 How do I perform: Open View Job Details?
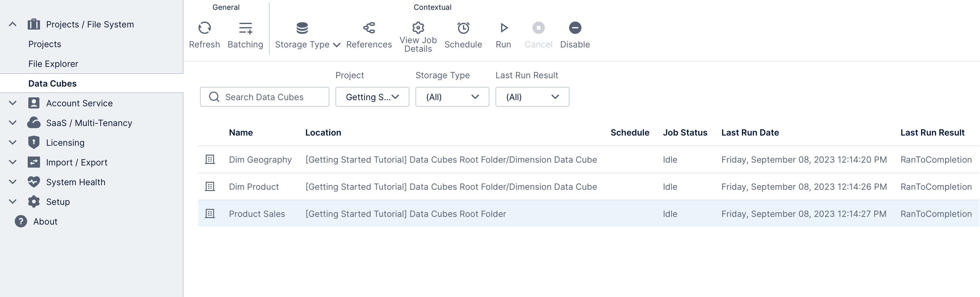pyautogui.click(x=418, y=27)
